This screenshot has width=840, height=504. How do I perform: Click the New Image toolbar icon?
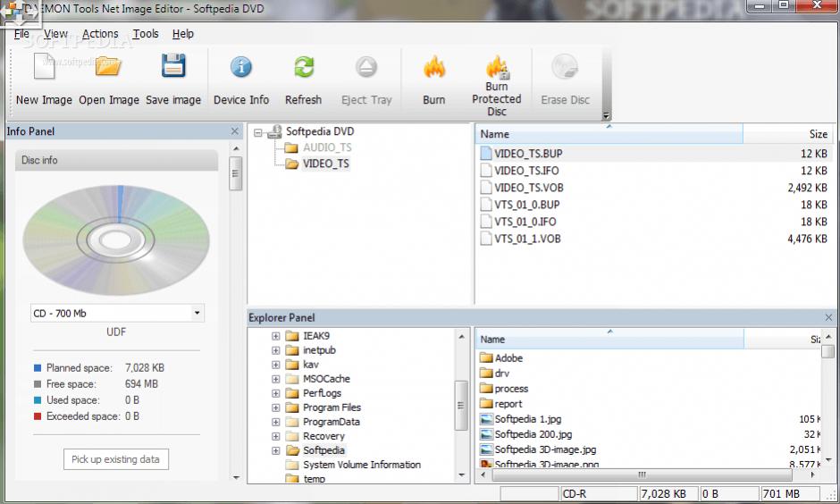point(44,68)
